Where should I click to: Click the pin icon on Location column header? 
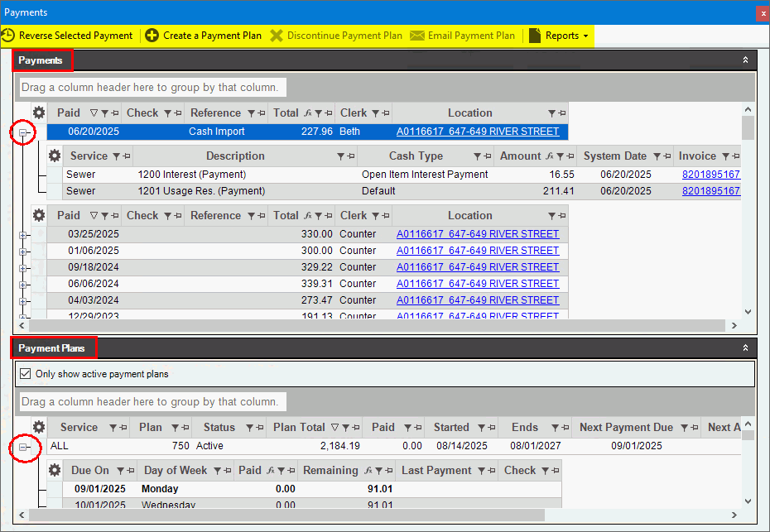562,113
